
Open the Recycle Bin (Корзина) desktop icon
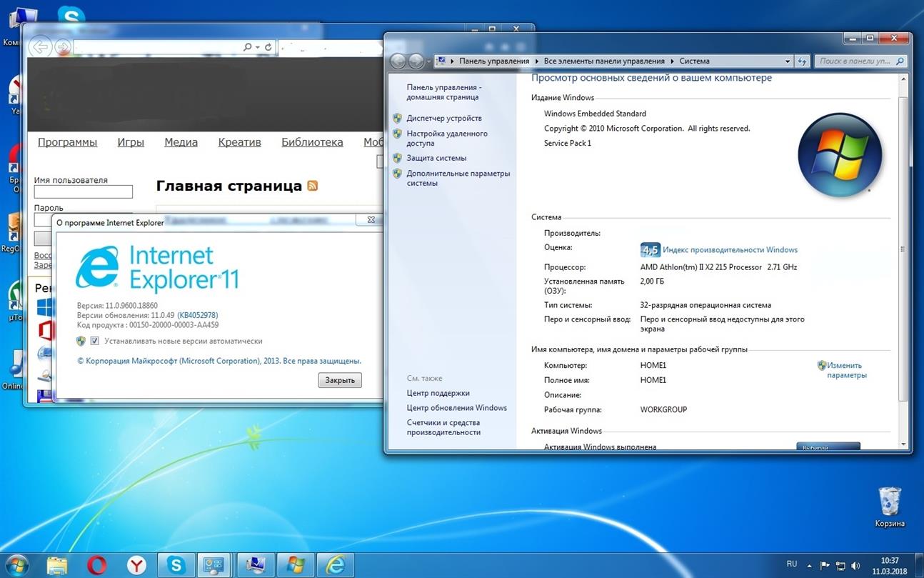pyautogui.click(x=890, y=507)
